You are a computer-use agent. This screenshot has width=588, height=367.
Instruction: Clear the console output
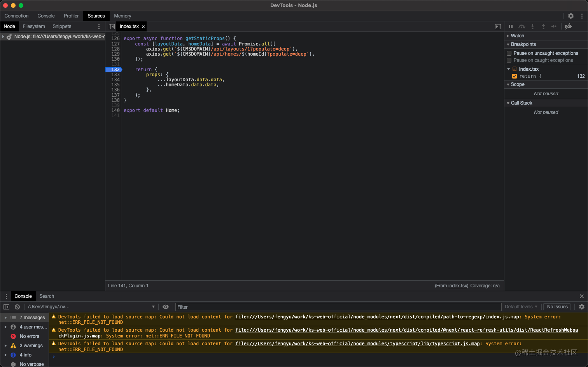click(17, 307)
